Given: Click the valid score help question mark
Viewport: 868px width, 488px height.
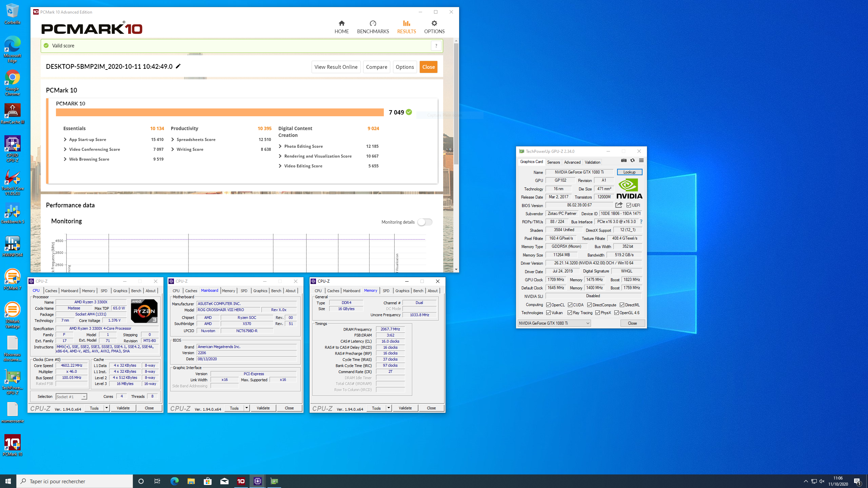Looking at the screenshot, I should (436, 46).
